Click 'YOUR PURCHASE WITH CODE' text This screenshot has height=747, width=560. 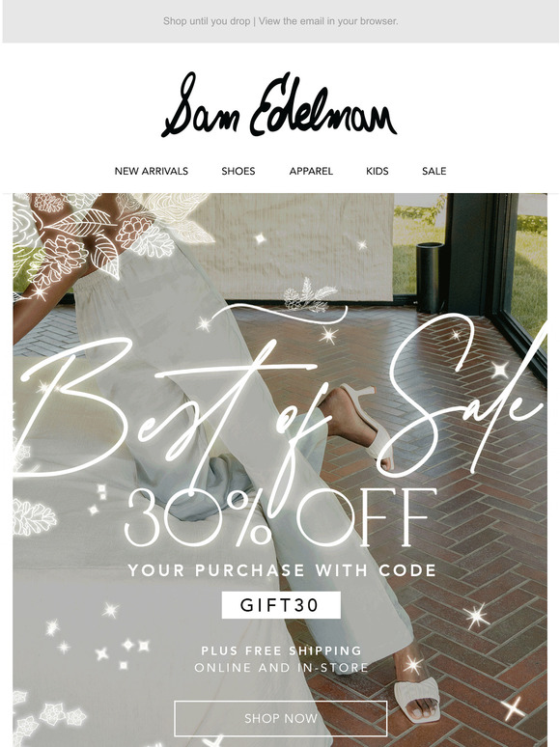(282, 570)
